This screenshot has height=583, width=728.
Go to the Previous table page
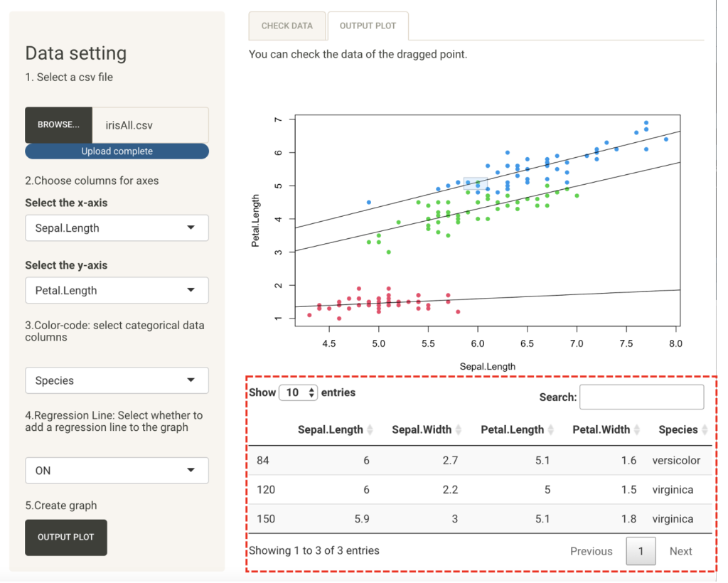click(591, 551)
